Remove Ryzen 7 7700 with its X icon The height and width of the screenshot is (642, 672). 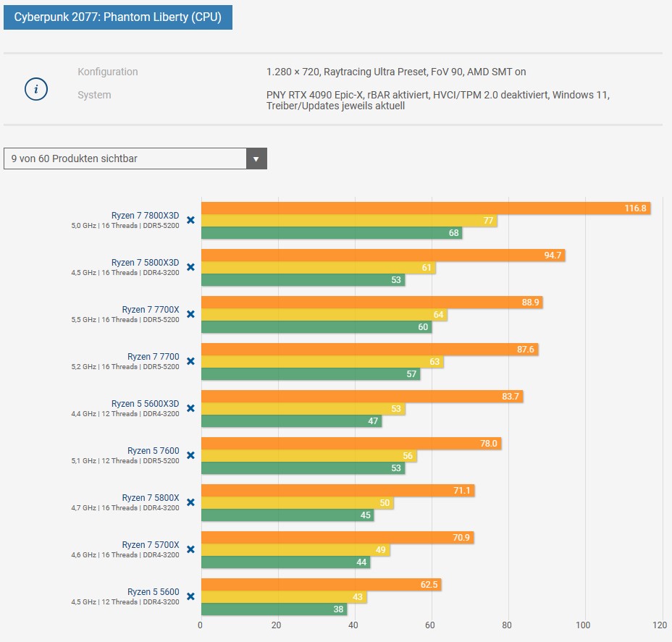click(190, 361)
